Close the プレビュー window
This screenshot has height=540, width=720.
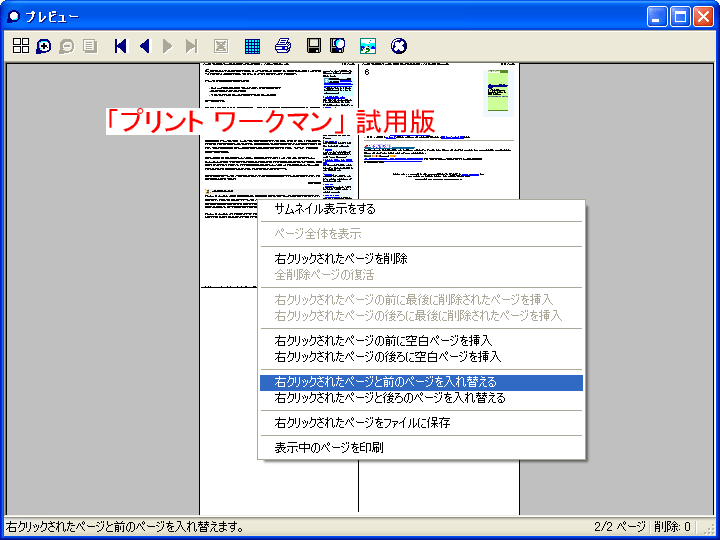point(703,17)
